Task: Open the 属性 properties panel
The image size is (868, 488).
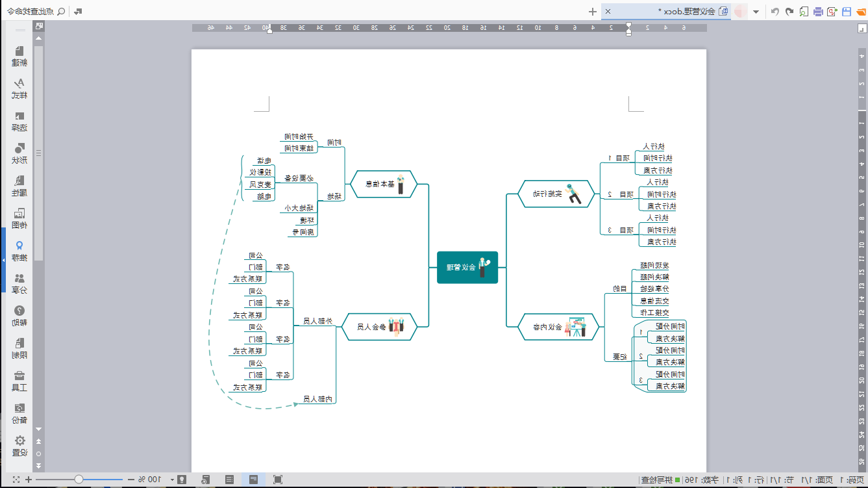Action: pos(20,186)
